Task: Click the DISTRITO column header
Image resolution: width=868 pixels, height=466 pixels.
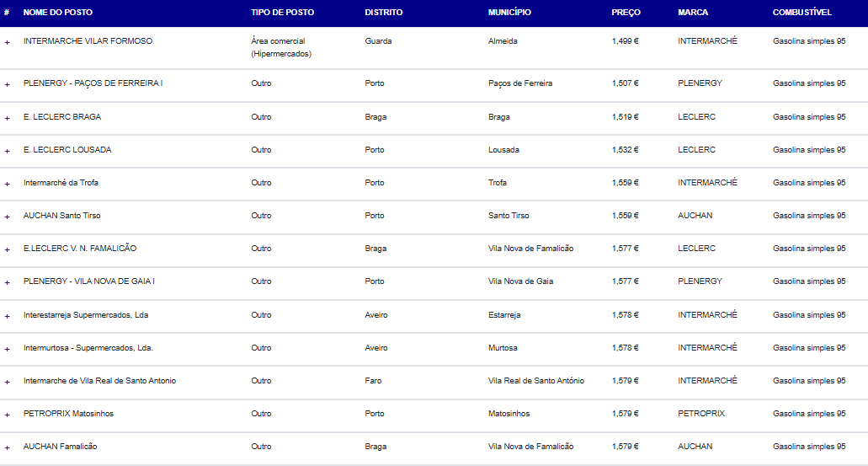Action: pos(384,13)
